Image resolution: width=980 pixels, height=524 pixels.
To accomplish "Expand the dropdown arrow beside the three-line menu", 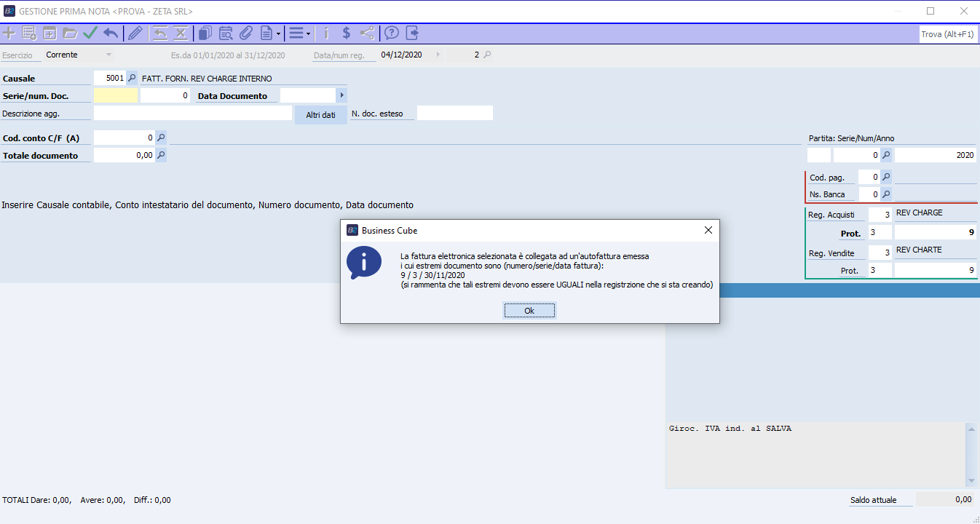I will pos(309,33).
